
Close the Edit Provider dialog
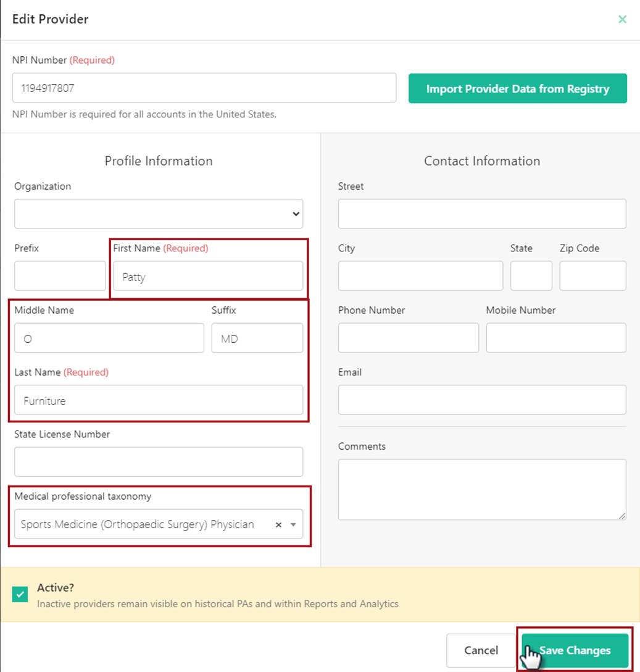point(622,19)
